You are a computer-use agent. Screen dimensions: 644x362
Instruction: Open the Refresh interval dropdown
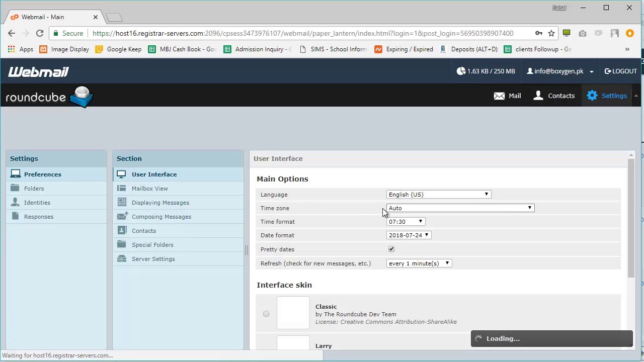click(x=419, y=263)
